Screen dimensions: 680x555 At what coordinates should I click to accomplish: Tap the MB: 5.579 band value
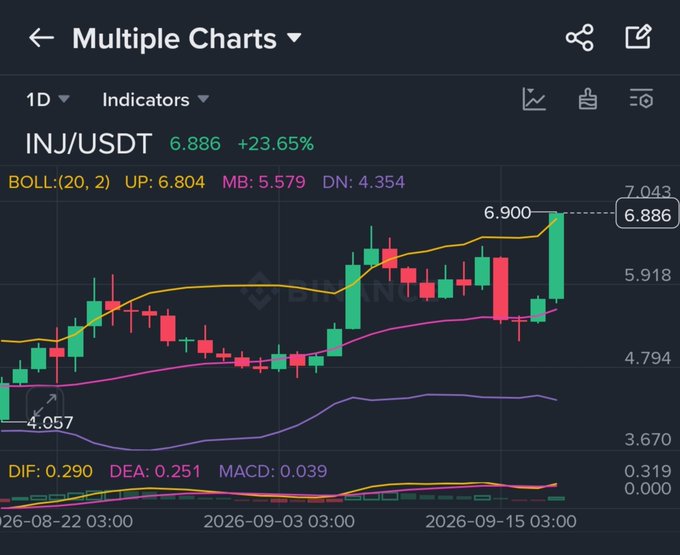pos(264,182)
